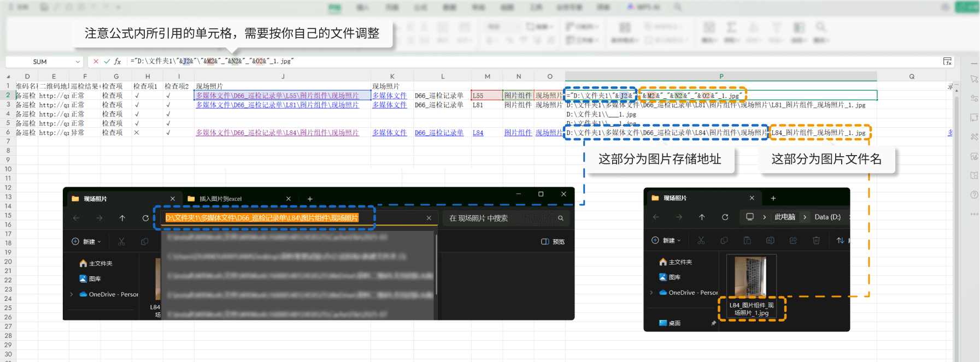Screen dimensions: 980x362
Task: Click the highlighted Explorer address path field
Action: click(262, 218)
